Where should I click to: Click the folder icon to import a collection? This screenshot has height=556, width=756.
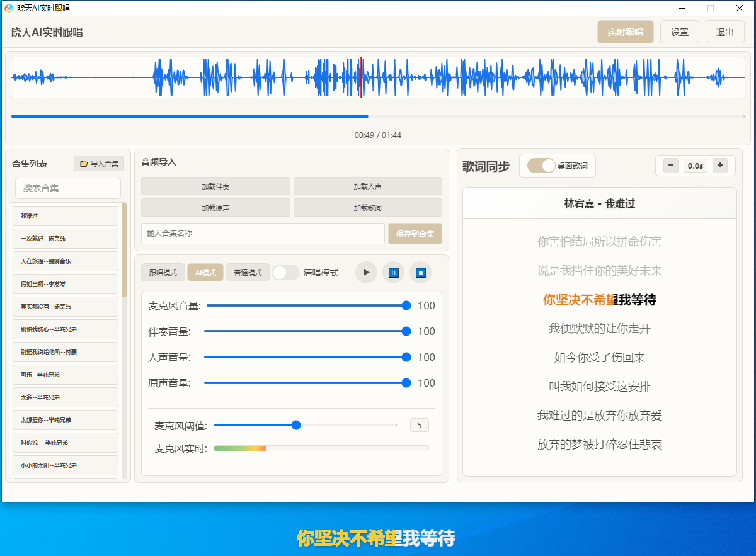84,164
